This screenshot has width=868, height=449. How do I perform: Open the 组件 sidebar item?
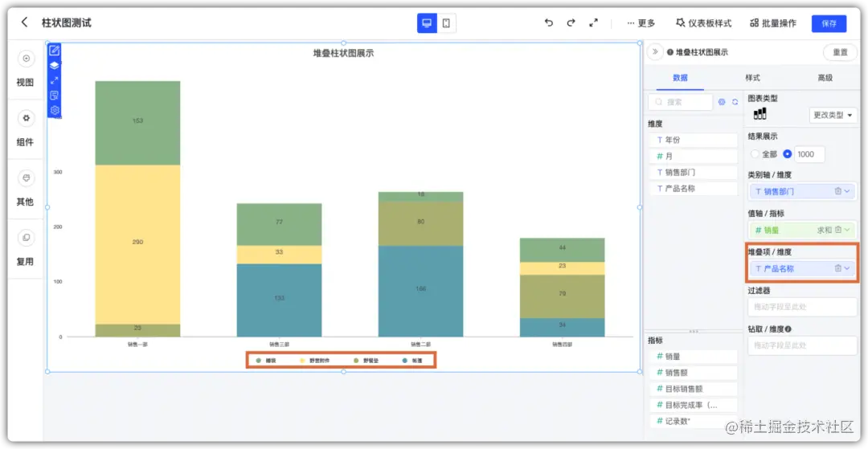click(x=25, y=129)
